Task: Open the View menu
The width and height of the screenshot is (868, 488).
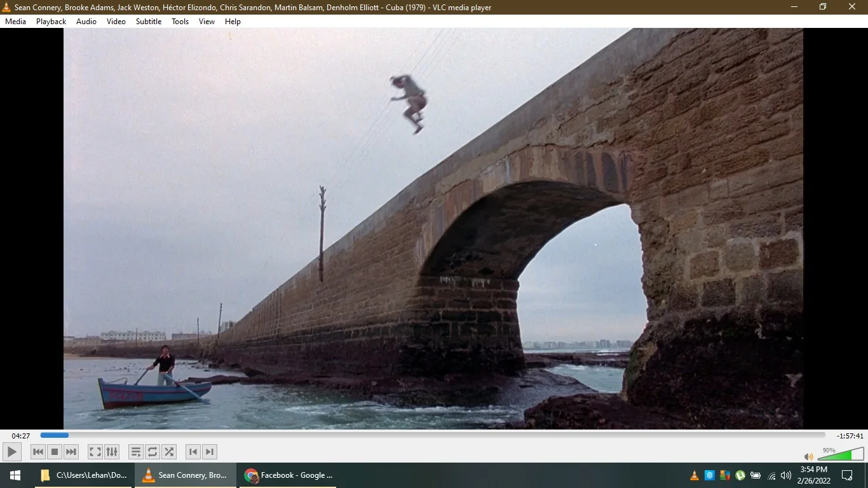Action: (x=207, y=22)
